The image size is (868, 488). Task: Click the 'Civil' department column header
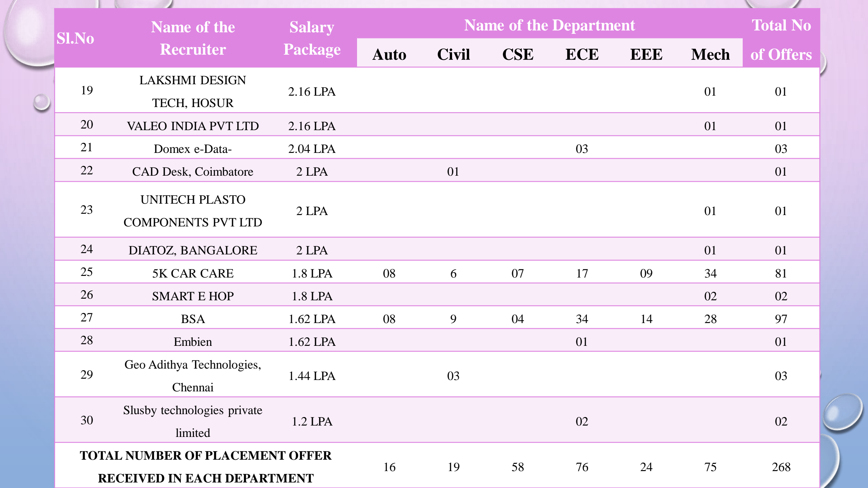453,55
